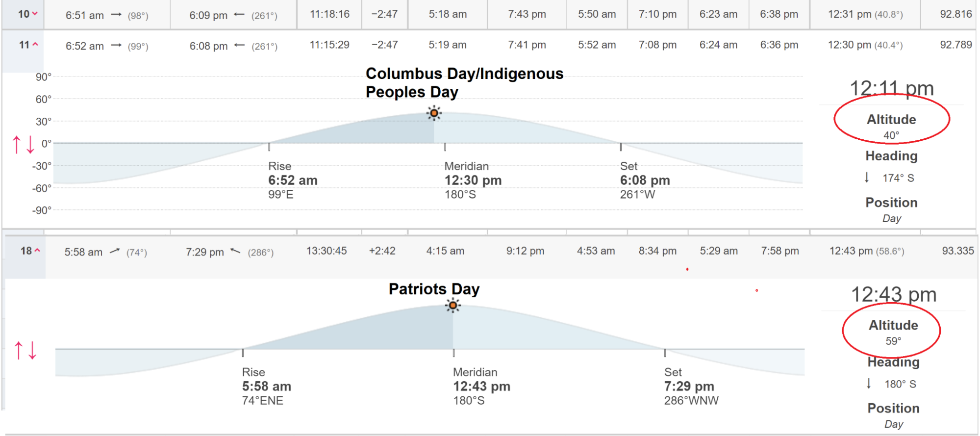This screenshot has width=980, height=436.
Task: Click heading down arrow beside 180° S
Action: [x=869, y=384]
